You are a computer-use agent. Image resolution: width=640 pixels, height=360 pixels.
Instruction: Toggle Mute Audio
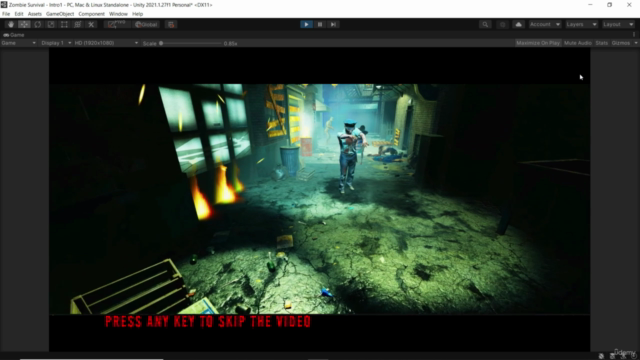pos(578,43)
